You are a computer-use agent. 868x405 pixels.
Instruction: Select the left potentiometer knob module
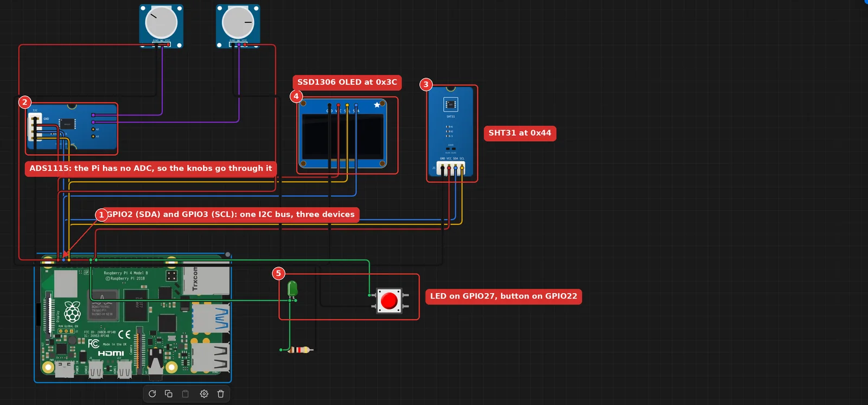[161, 26]
